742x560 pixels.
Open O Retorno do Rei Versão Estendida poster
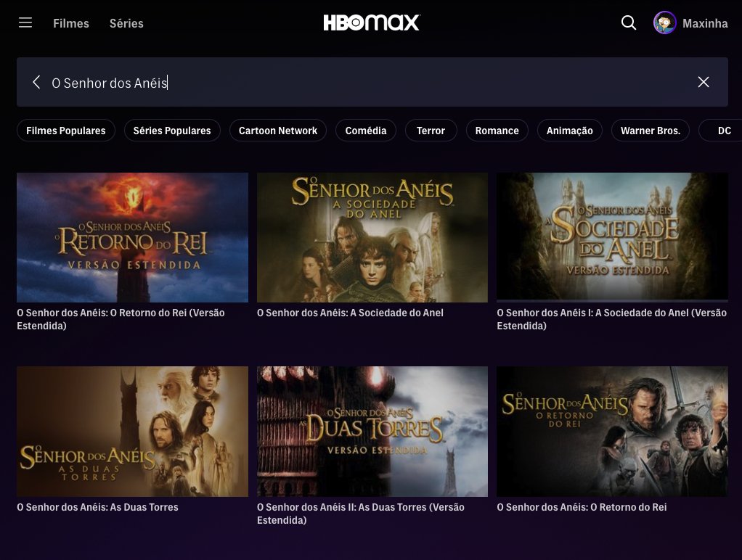tap(132, 237)
